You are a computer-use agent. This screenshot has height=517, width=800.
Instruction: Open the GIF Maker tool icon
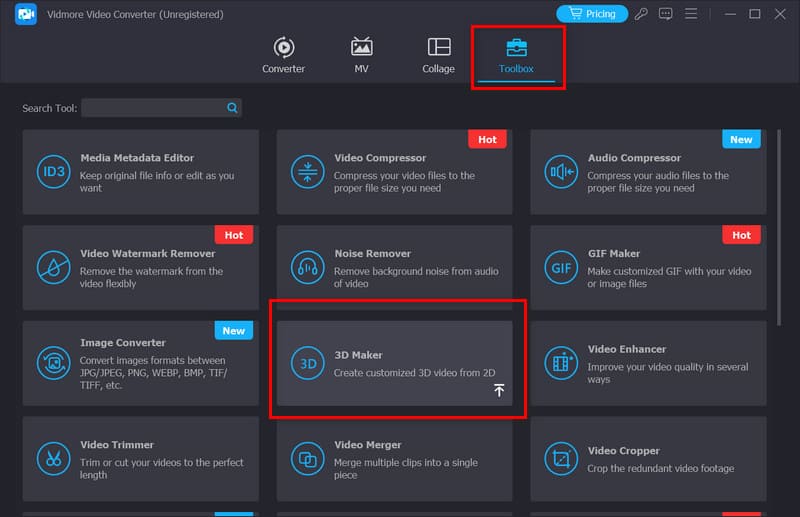click(x=560, y=268)
